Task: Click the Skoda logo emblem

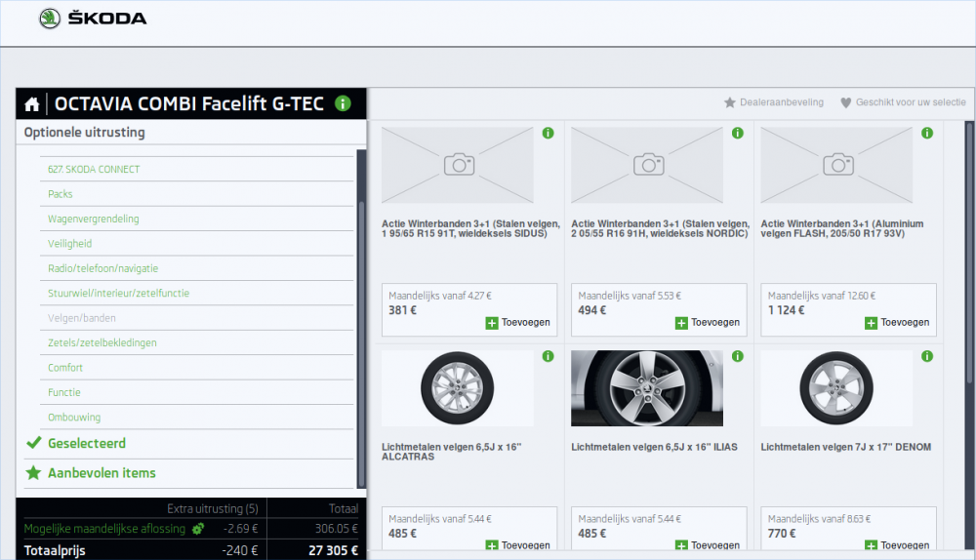Action: tap(50, 19)
